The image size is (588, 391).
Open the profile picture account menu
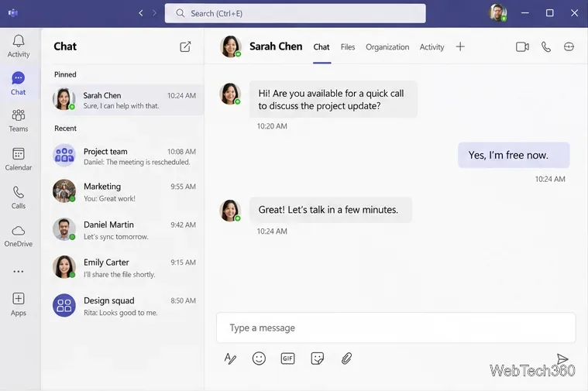[498, 12]
